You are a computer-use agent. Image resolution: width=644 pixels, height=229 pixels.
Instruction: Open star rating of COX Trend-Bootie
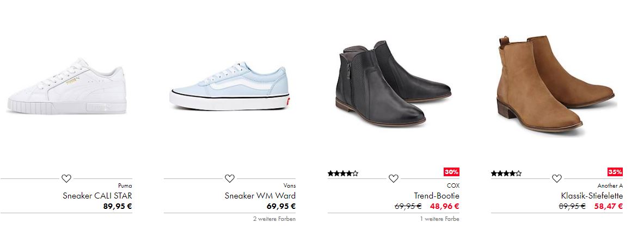[x=342, y=174]
